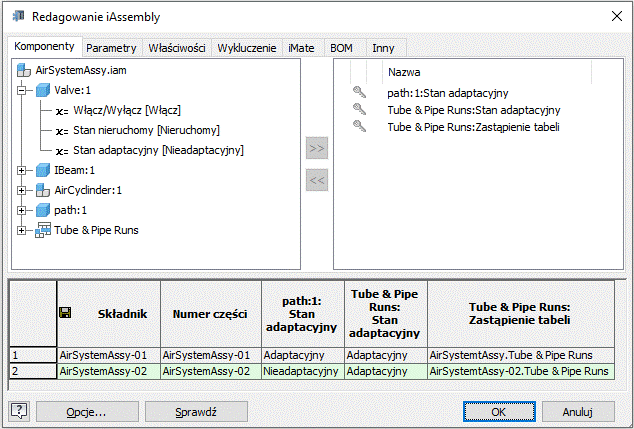Click the >> add column button

click(317, 148)
